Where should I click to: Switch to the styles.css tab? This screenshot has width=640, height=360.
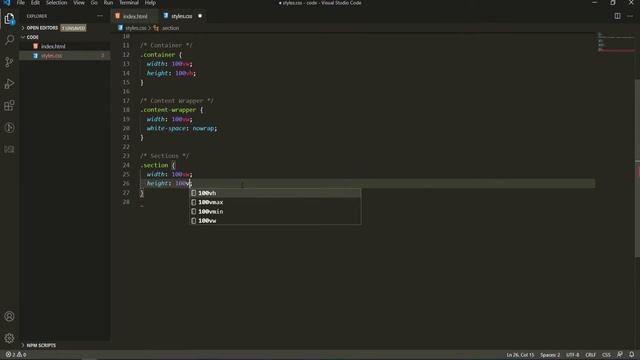(x=182, y=16)
